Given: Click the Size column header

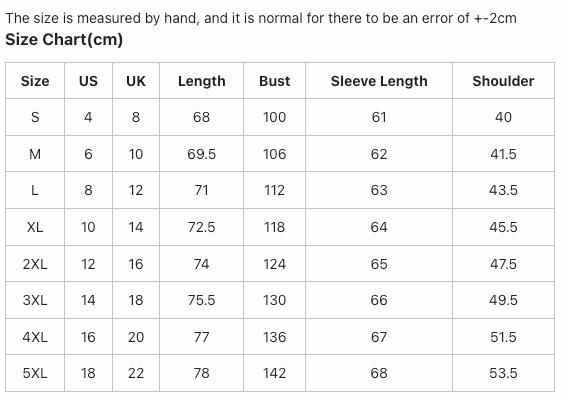Looking at the screenshot, I should pyautogui.click(x=35, y=81).
